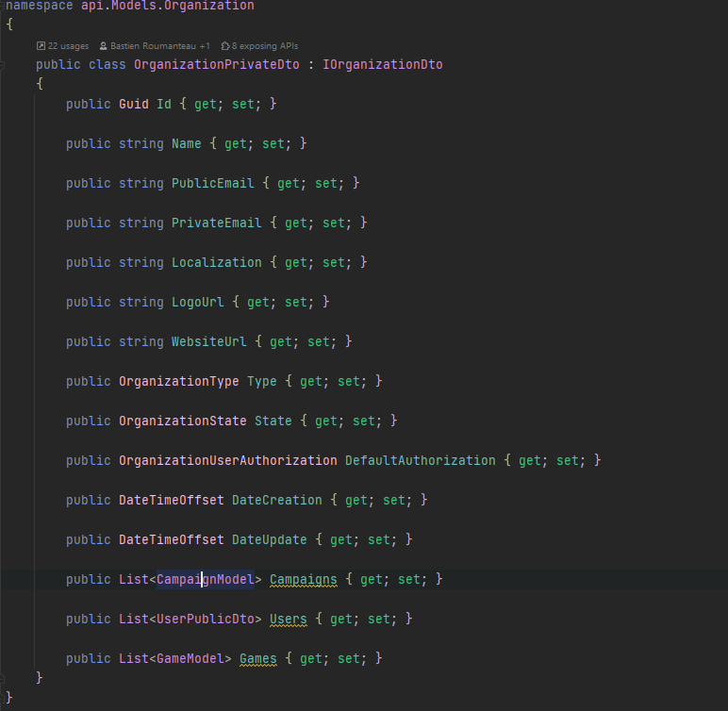The height and width of the screenshot is (711, 728).
Task: Click the set accessor on the Games line
Action: pyautogui.click(x=349, y=658)
